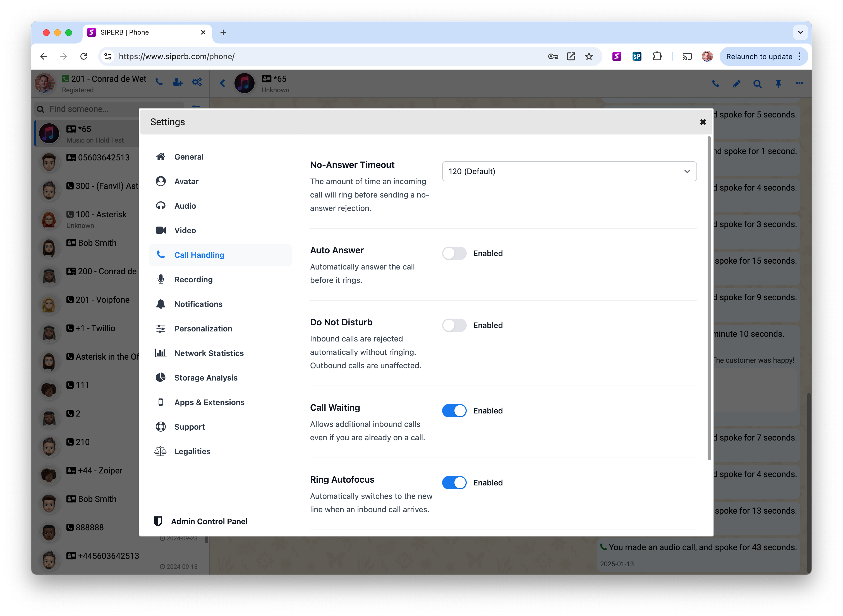The width and height of the screenshot is (843, 616).
Task: Click browser forward button
Action: click(x=64, y=56)
